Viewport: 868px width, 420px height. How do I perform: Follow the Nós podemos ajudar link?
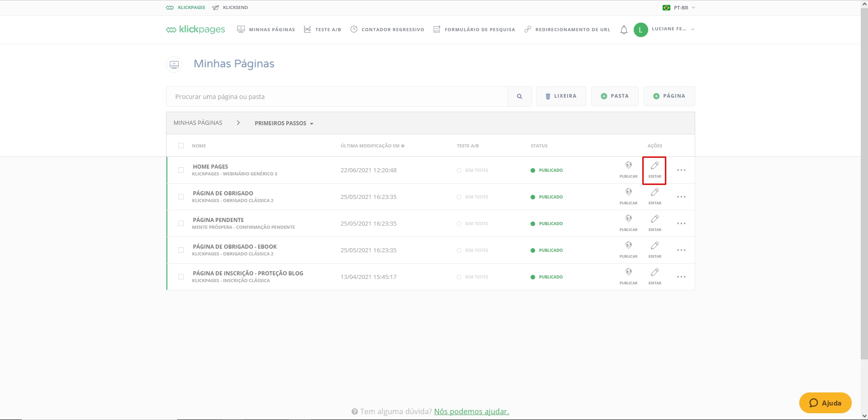[x=471, y=411]
